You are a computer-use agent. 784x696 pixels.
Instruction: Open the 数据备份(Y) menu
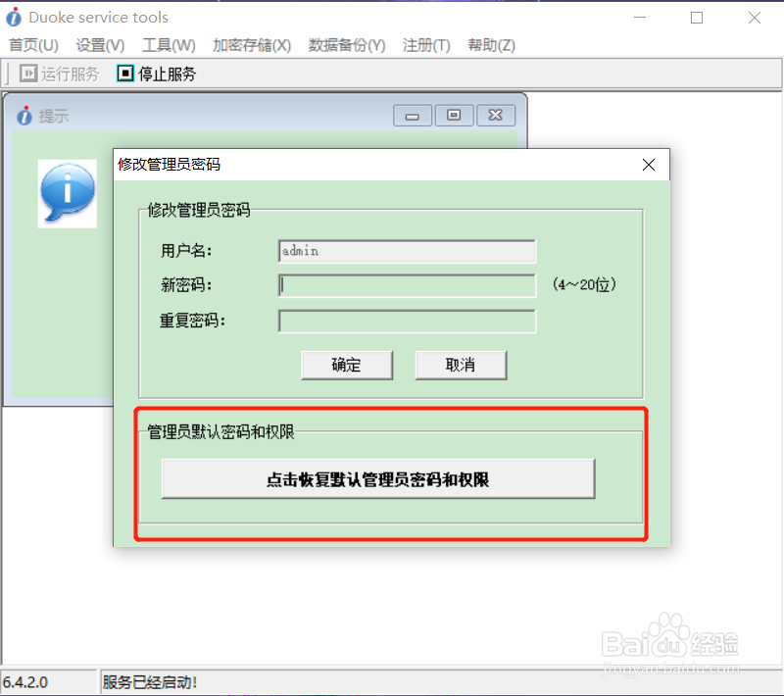click(347, 45)
